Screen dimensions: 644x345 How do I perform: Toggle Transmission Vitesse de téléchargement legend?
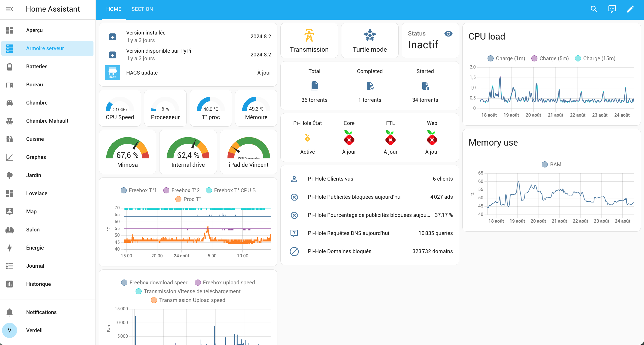pyautogui.click(x=188, y=291)
